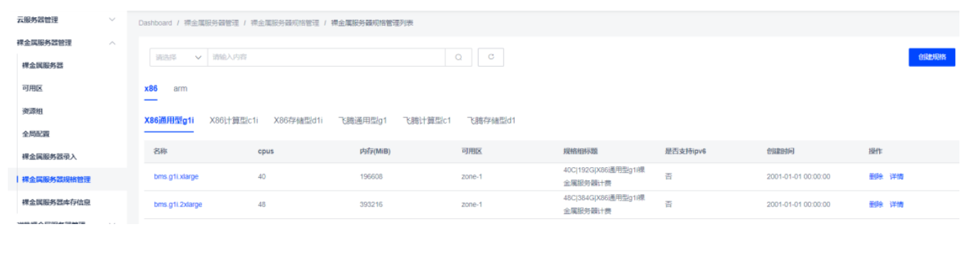Switch to the x86 architecture tab

151,89
